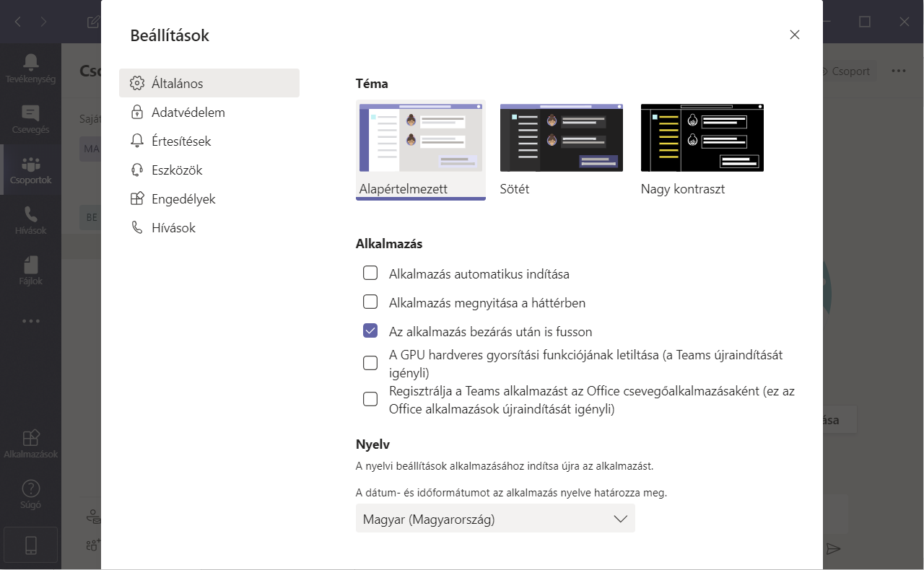The image size is (924, 570).
Task: Go to the Eszközök settings tab
Action: tap(176, 170)
